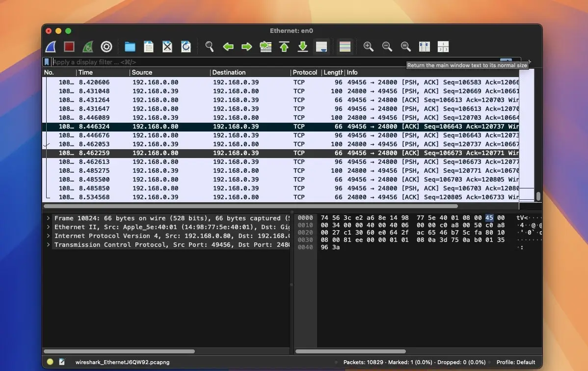
Task: Click the highlighted hex byte 45
Action: 489,217
